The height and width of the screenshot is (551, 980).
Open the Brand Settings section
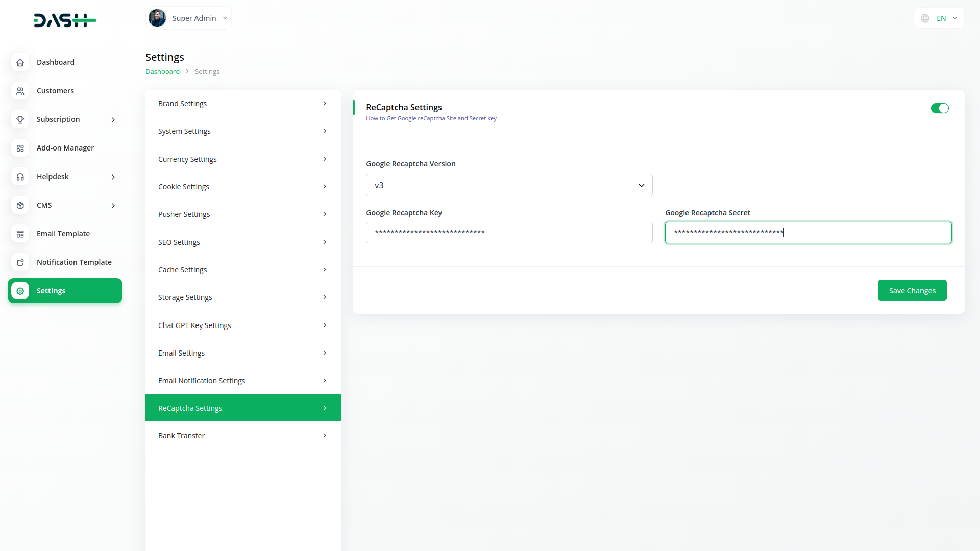tap(243, 104)
